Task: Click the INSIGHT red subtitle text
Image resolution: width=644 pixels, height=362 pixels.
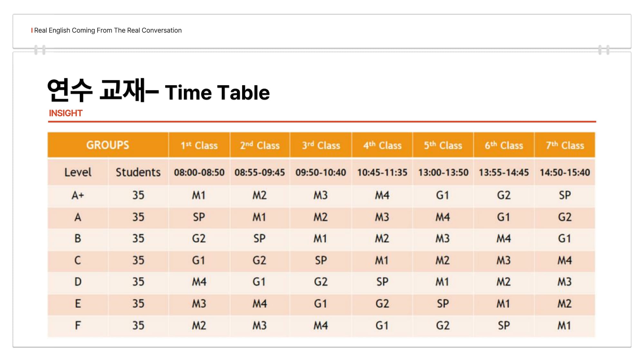Action: tap(66, 113)
